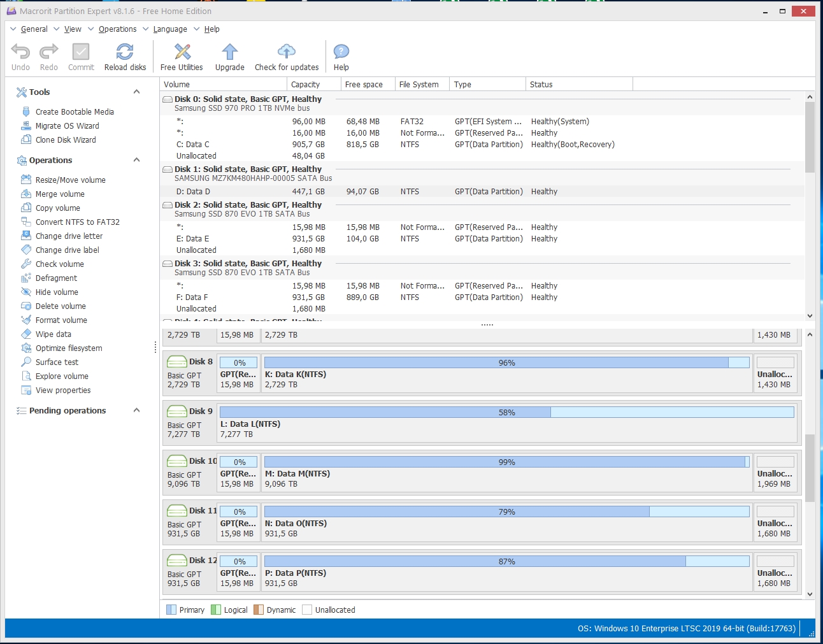Click Check for updates cloud icon

point(287,52)
